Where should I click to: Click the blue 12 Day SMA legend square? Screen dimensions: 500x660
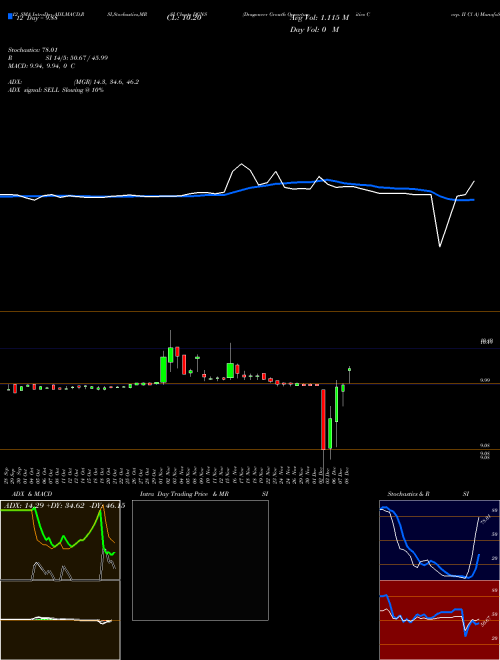pos(10,17)
